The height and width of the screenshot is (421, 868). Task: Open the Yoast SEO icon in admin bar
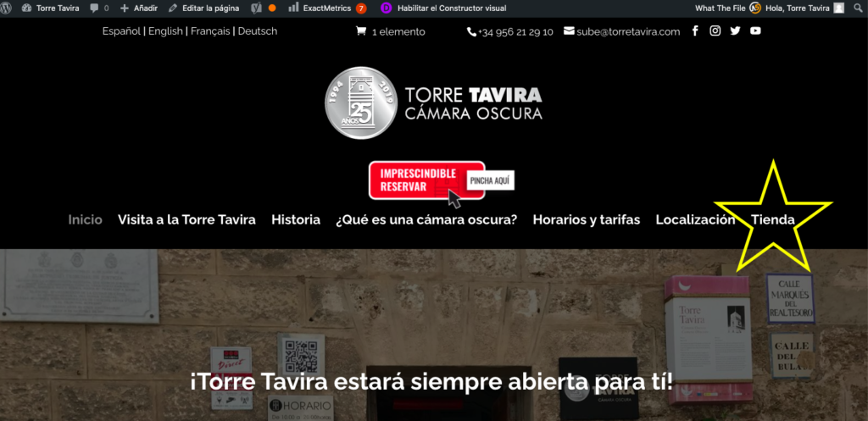[258, 8]
